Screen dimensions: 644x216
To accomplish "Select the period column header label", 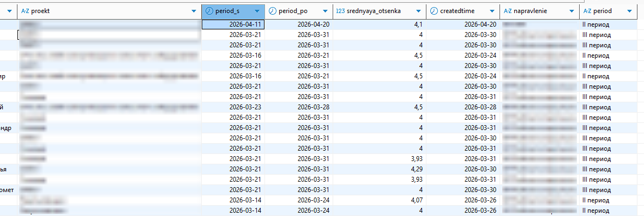I will click(x=603, y=11).
